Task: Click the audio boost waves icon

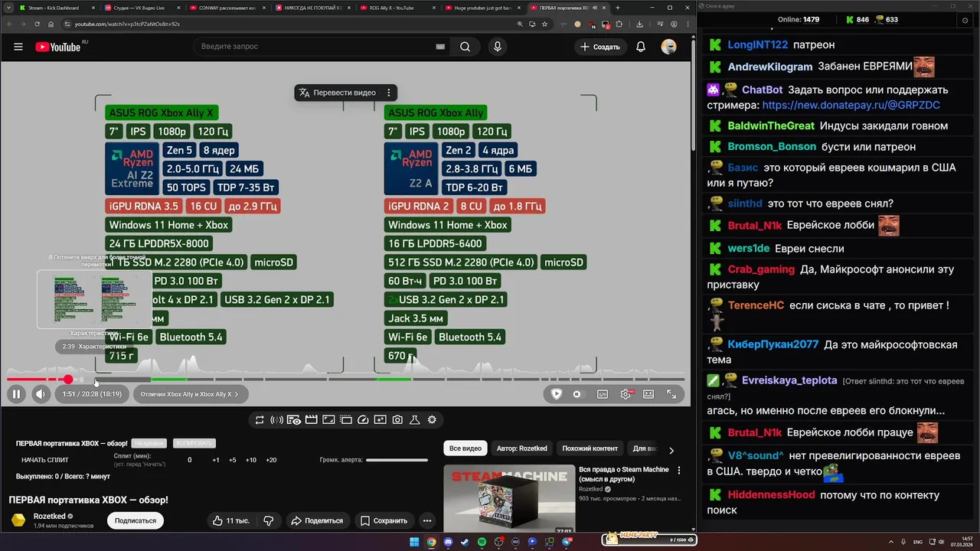Action: [277, 419]
